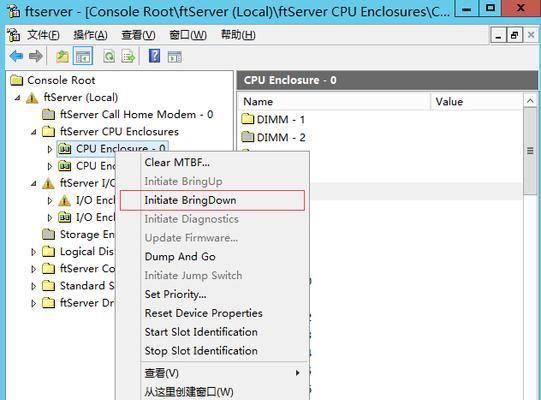541x400 pixels.
Task: Expand the Standard S... node
Action: coord(33,286)
